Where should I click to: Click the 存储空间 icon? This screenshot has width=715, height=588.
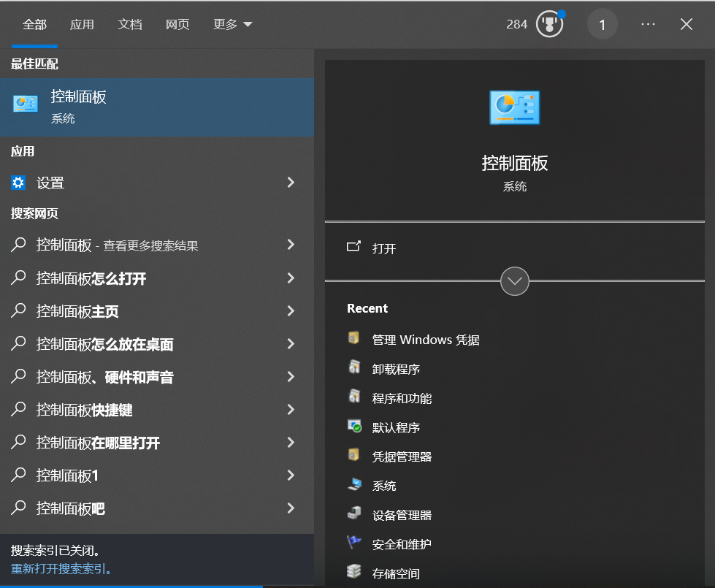(354, 572)
